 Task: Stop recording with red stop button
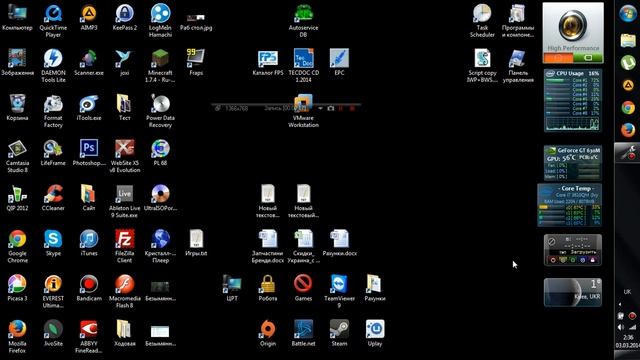pos(352,109)
